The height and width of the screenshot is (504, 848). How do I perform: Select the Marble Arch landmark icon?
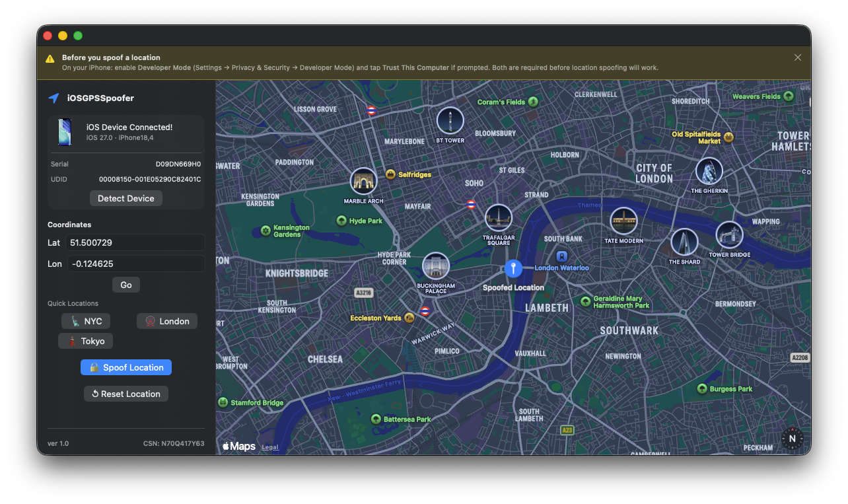(363, 181)
